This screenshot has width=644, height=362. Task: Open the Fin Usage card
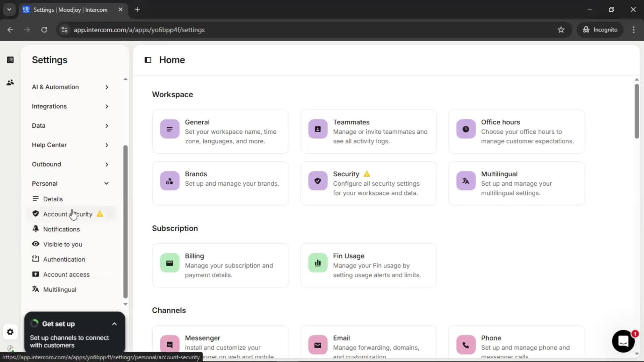coord(368,265)
